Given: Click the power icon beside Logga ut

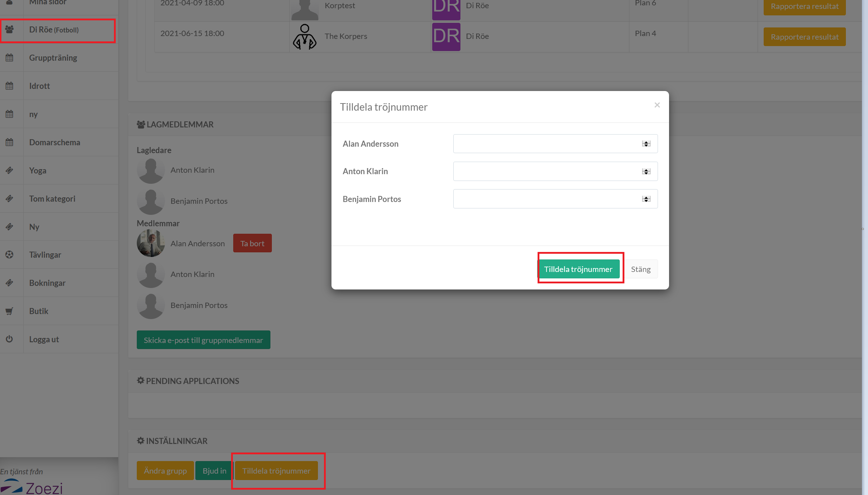Looking at the screenshot, I should click(10, 339).
